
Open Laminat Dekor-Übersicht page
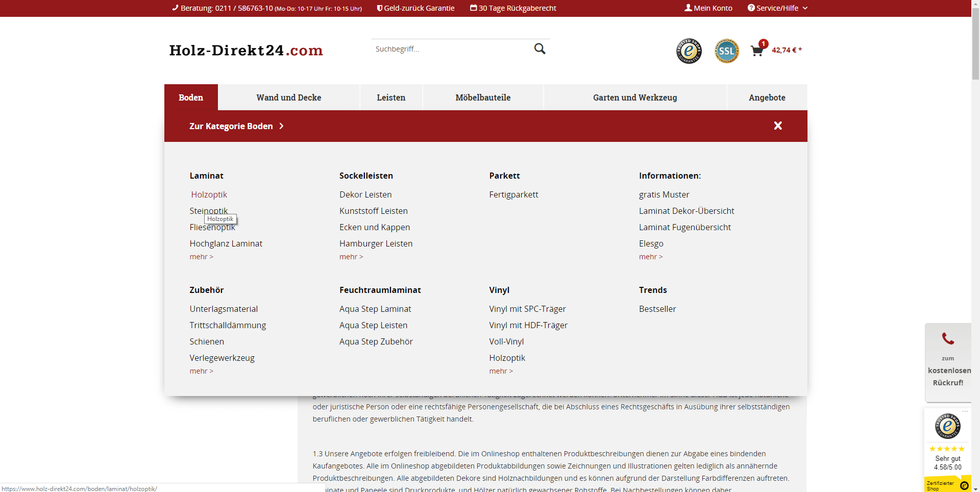tap(687, 211)
